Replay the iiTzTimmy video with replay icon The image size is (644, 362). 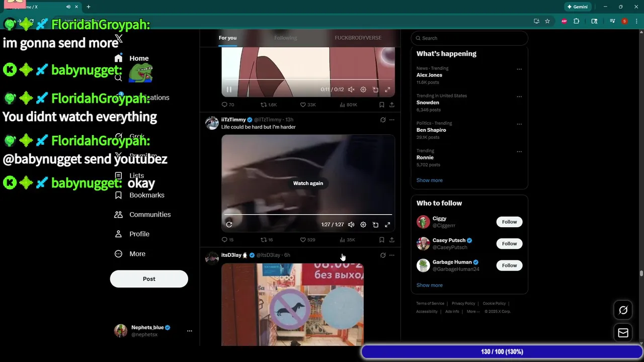229,225
